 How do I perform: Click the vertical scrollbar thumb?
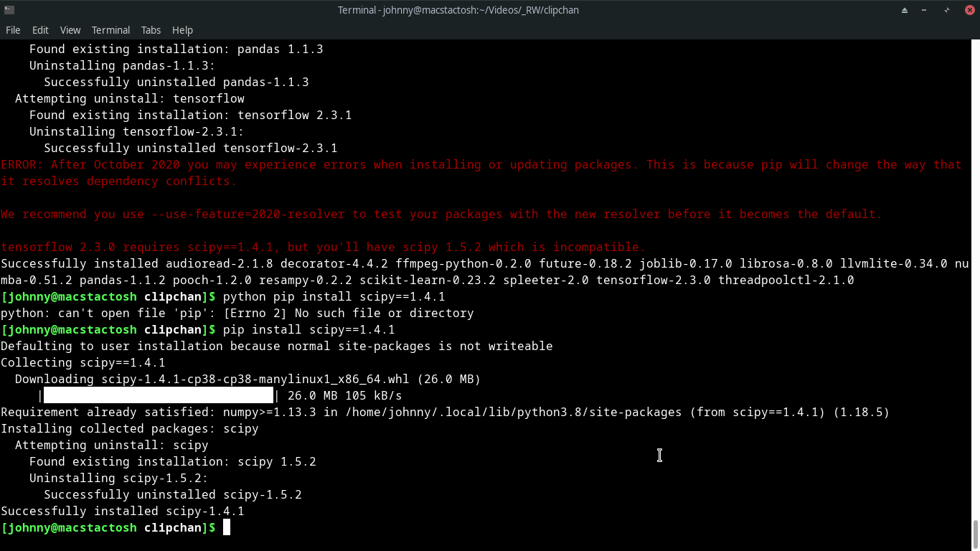pos(976,534)
